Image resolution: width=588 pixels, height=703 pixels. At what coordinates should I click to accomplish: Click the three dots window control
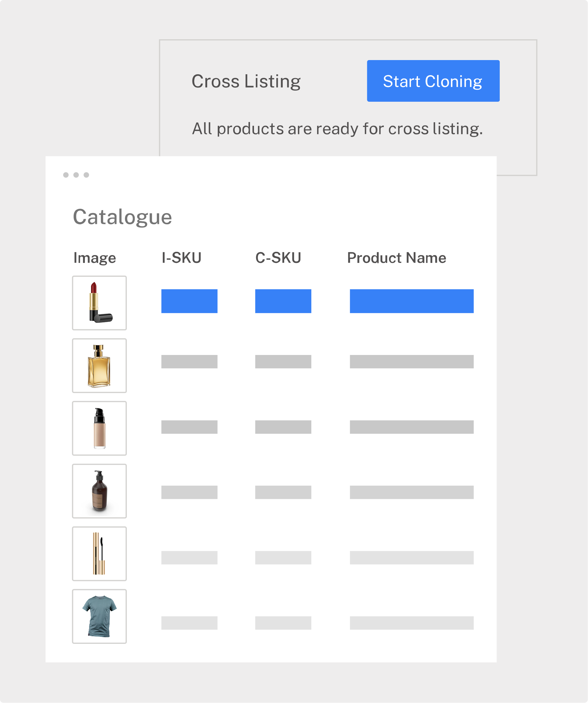click(76, 175)
